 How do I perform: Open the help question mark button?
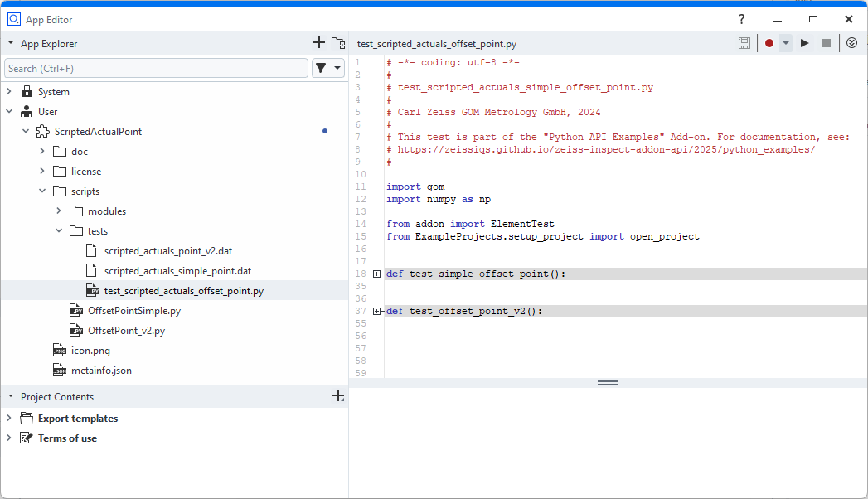(741, 19)
